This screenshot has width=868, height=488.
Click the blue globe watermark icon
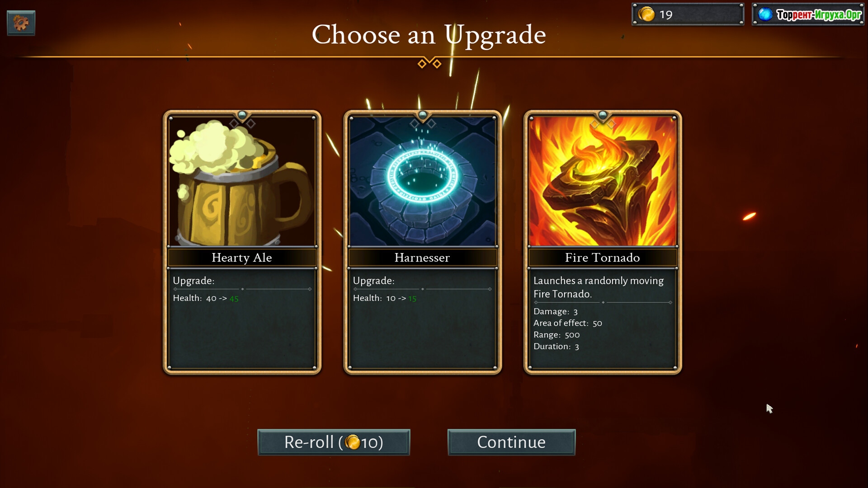pos(765,14)
